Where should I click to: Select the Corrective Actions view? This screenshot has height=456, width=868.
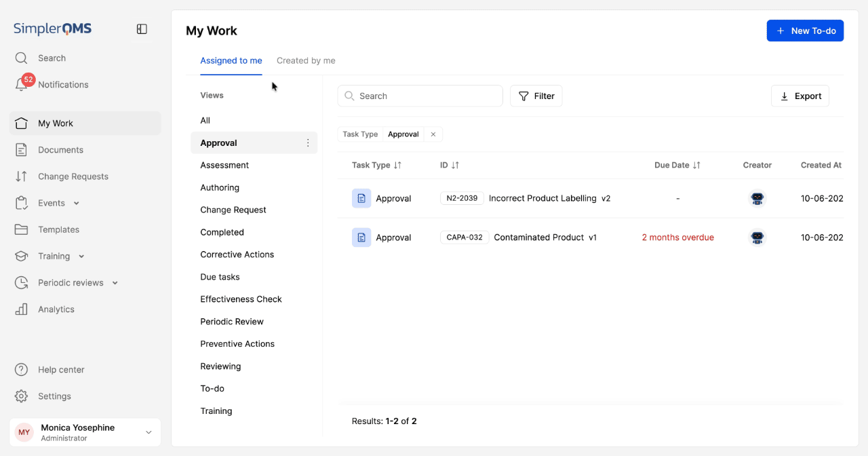(254, 255)
